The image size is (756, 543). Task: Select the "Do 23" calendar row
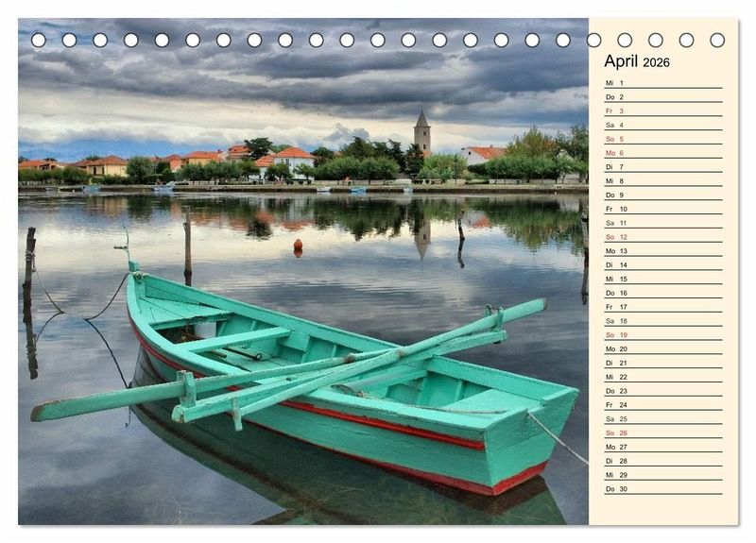tap(663, 390)
